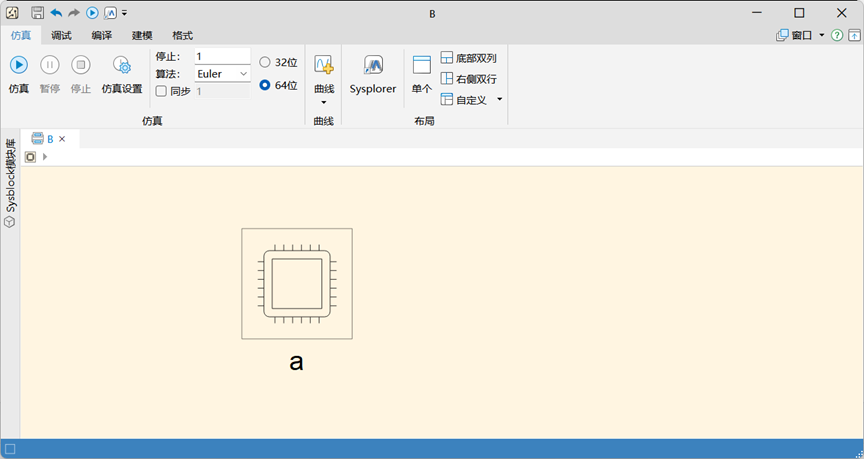Run simulation from quick access play icon
Screen dimensions: 864x459
click(93, 13)
